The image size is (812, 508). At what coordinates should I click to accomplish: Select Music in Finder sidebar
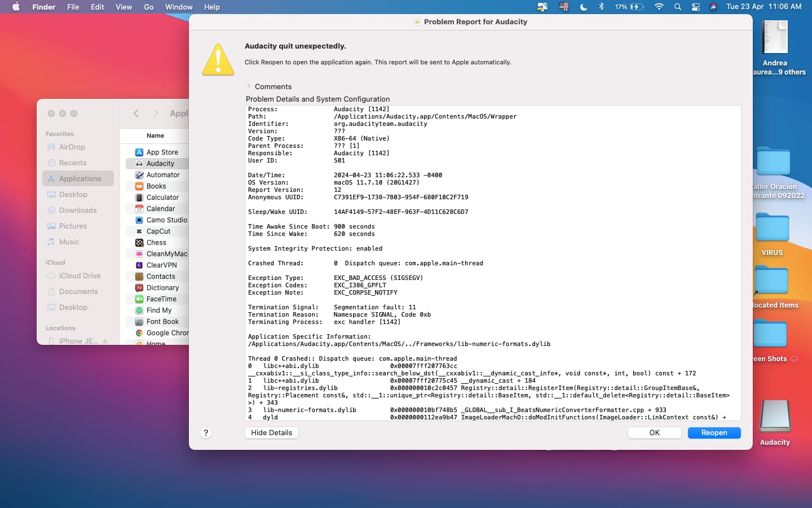coord(78,242)
